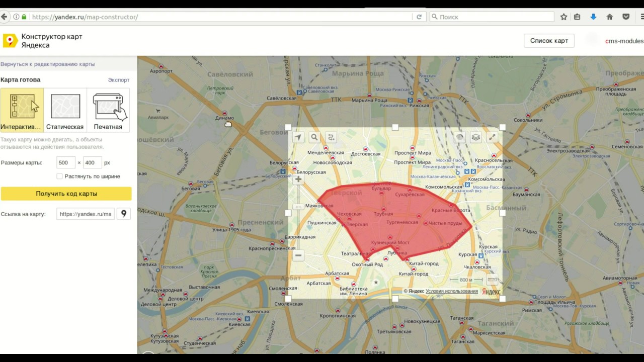Image resolution: width=644 pixels, height=362 pixels.
Task: Click the secure padlock icon in the address bar
Action: tap(24, 17)
